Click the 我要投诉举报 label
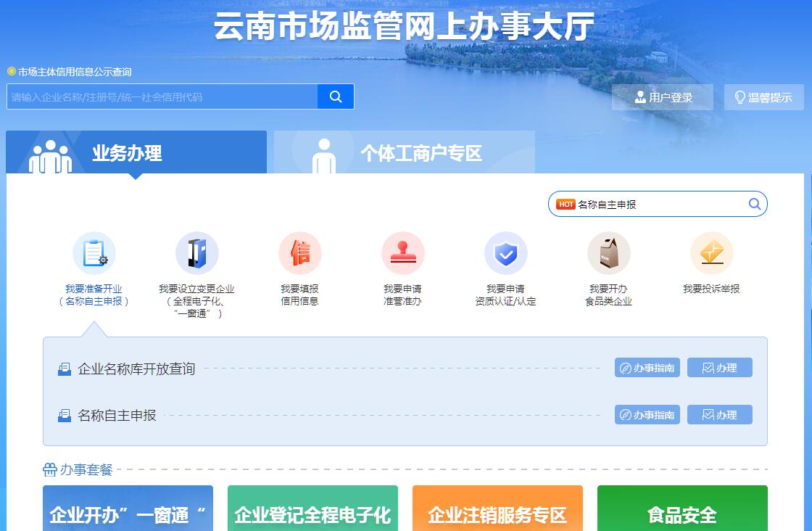 click(x=711, y=289)
